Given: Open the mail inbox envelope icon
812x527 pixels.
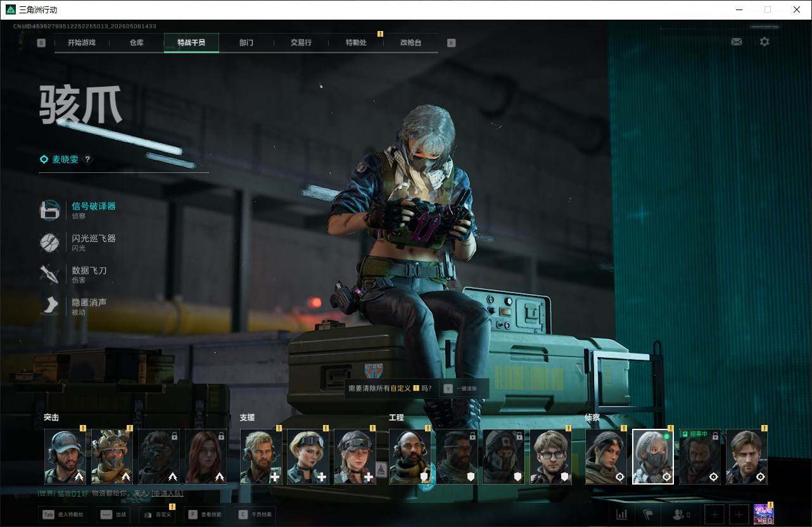Looking at the screenshot, I should (736, 42).
